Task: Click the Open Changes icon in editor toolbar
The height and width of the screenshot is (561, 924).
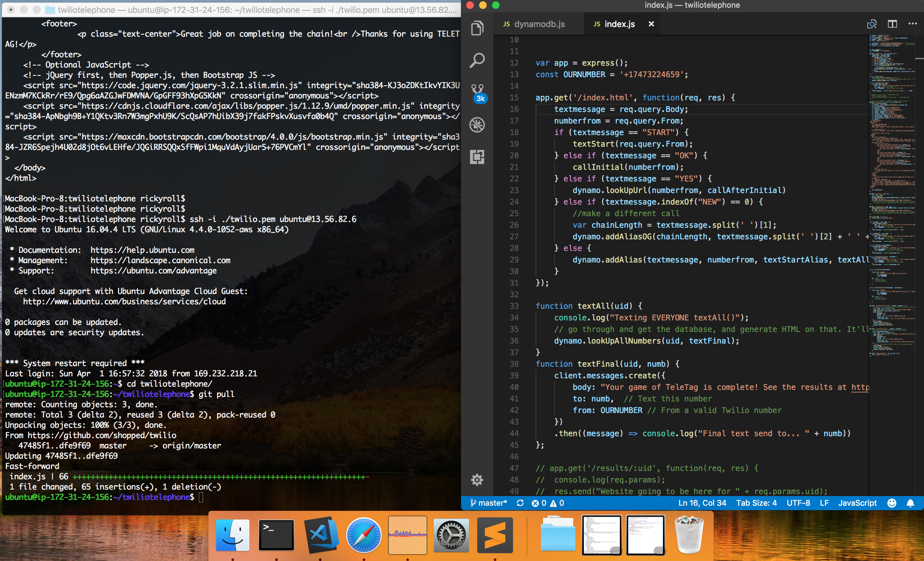Action: pos(872,24)
